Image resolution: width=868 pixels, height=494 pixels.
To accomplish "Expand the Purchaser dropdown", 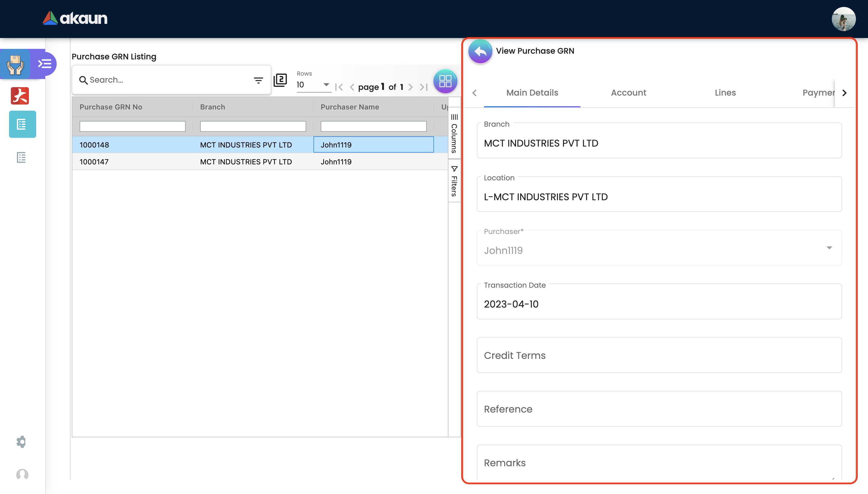I will (829, 248).
